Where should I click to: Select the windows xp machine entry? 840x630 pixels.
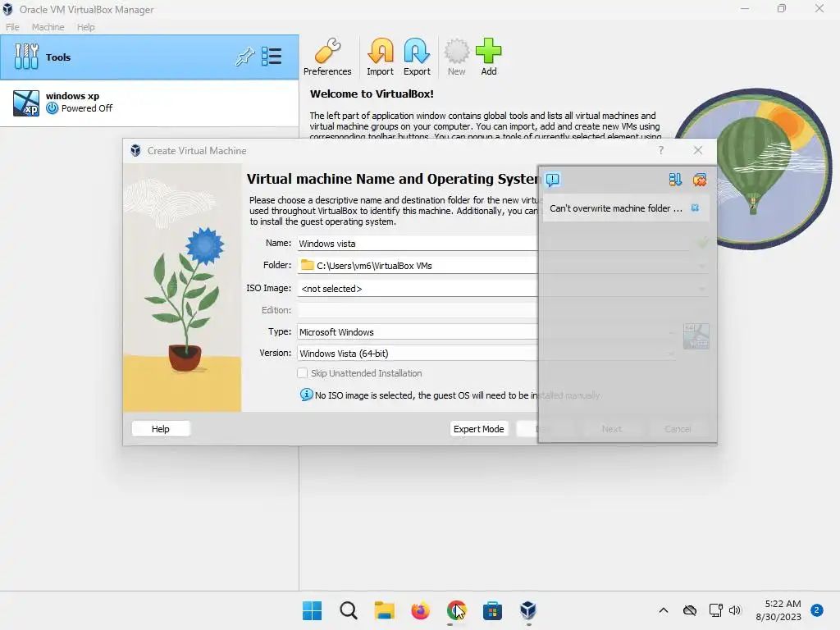(149, 103)
